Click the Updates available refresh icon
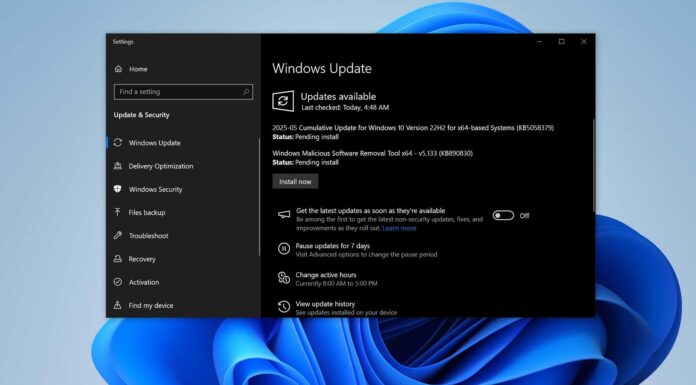Screen dimensions: 696x385 click(283, 101)
